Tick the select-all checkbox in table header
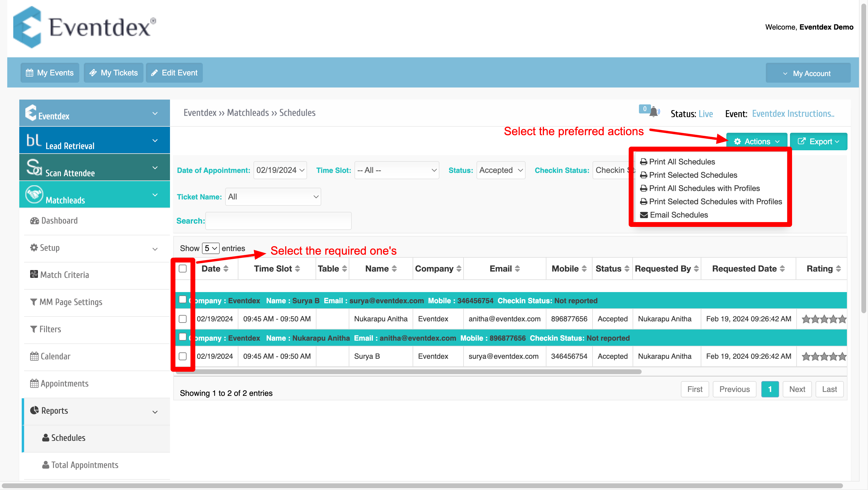 tap(182, 269)
